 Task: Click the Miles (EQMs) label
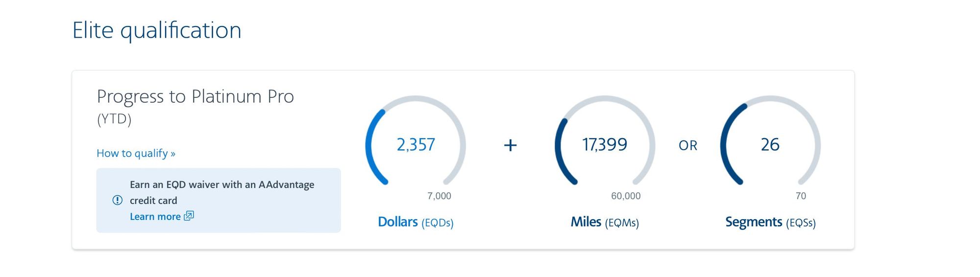[605, 222]
